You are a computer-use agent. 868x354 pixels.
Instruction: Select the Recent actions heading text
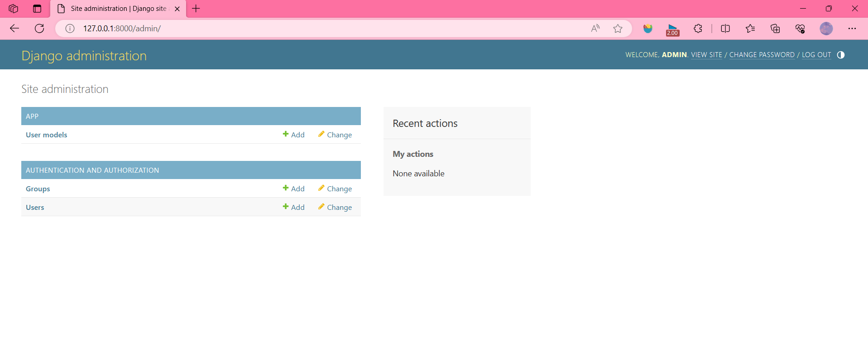pos(425,123)
